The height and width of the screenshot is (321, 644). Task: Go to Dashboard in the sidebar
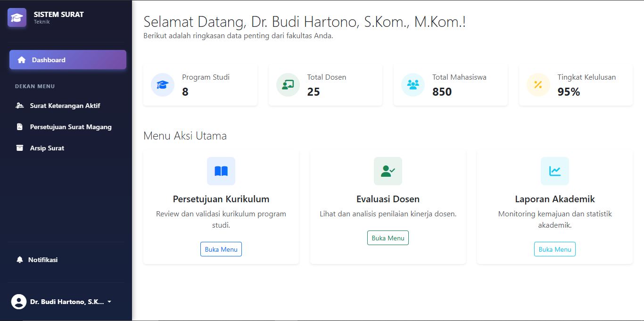[x=68, y=60]
